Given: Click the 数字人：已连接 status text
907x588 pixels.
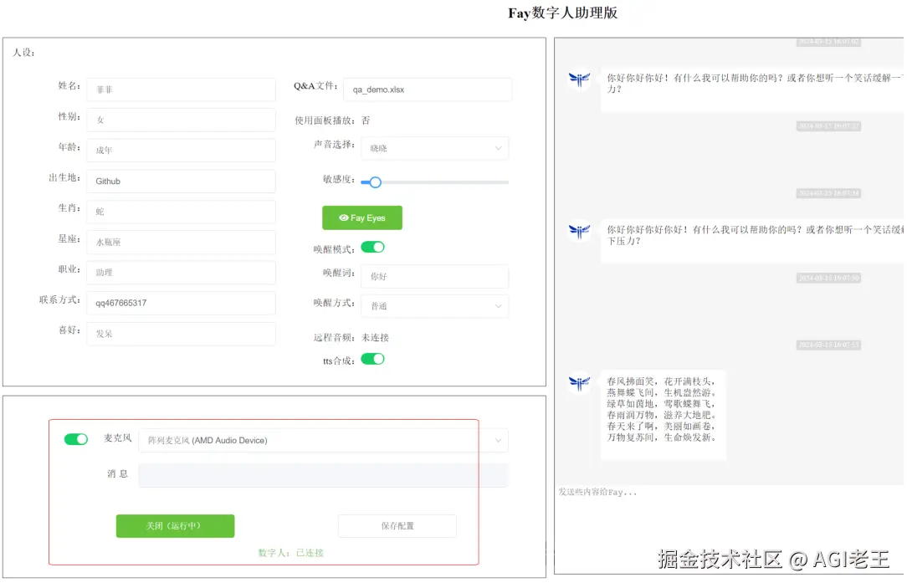Looking at the screenshot, I should pos(290,554).
